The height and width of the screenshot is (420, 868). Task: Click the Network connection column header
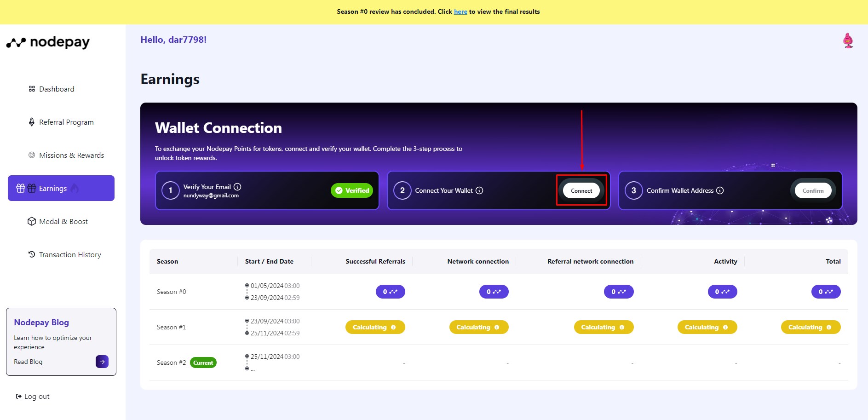tap(478, 261)
